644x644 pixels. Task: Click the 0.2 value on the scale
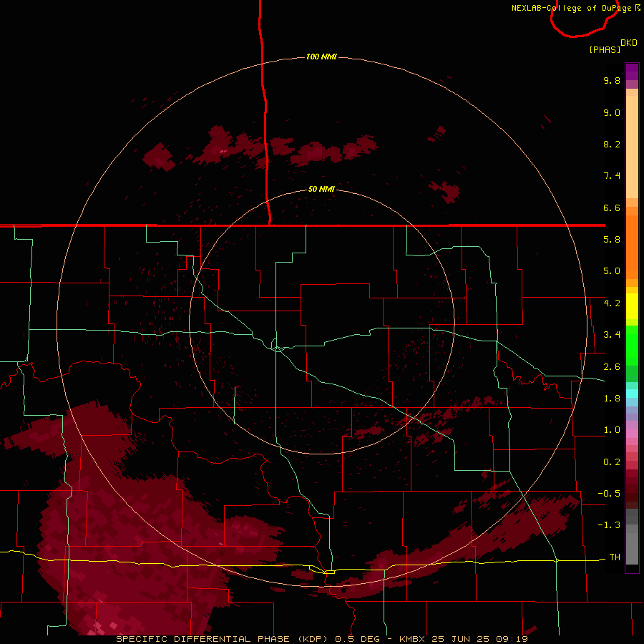click(612, 462)
